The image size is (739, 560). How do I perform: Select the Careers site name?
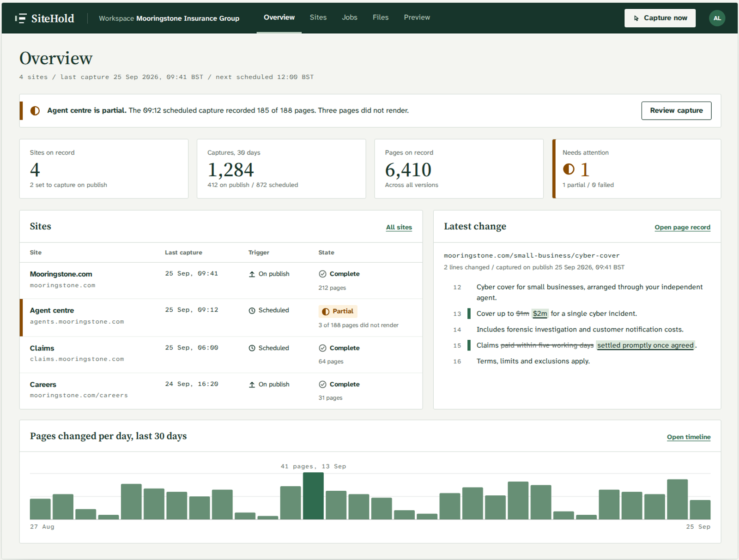point(43,385)
